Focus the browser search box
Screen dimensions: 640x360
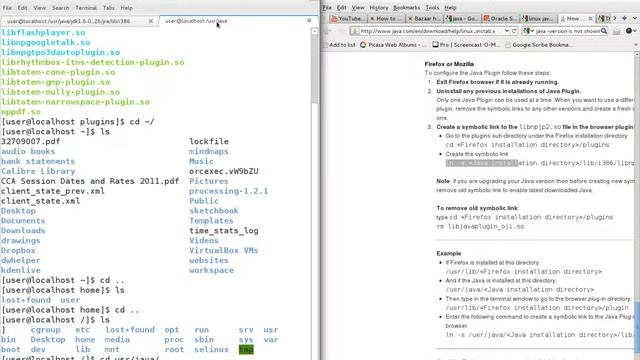(568, 31)
